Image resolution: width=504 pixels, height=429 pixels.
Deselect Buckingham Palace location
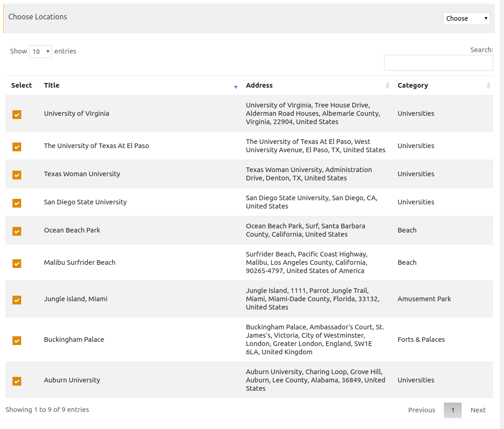click(x=17, y=340)
